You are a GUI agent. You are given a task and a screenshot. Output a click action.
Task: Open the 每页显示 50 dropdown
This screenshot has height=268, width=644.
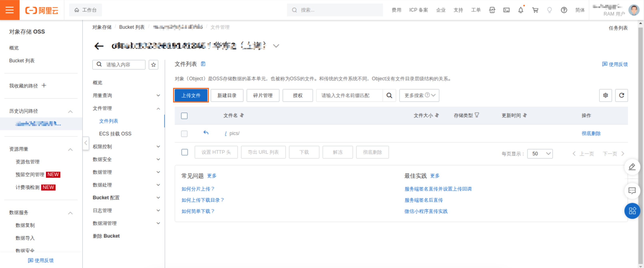[540, 154]
